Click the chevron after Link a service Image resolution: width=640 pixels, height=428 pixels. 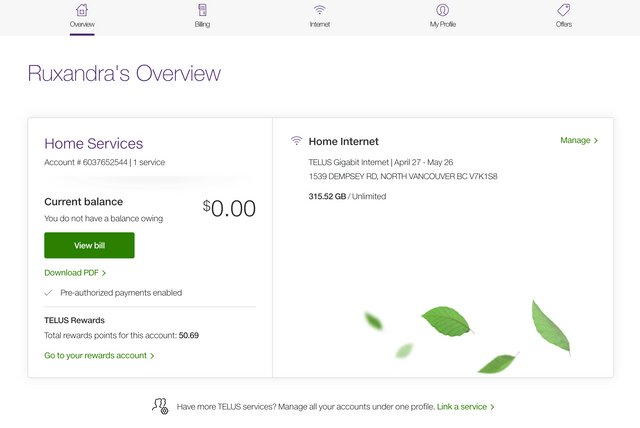coord(492,407)
